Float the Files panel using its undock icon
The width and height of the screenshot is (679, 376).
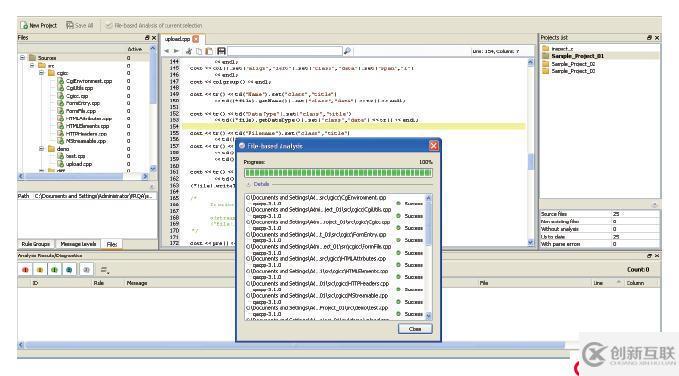147,38
